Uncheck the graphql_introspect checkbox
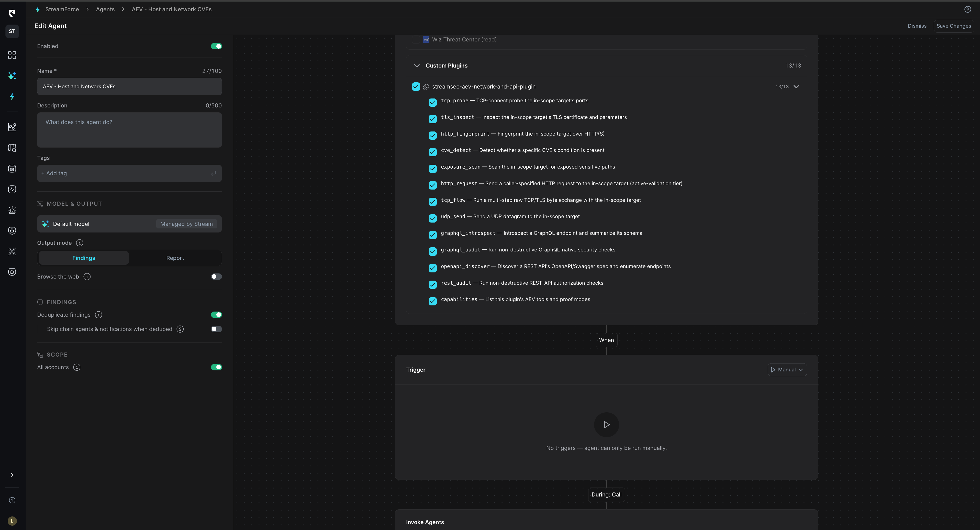Image resolution: width=980 pixels, height=530 pixels. point(432,235)
